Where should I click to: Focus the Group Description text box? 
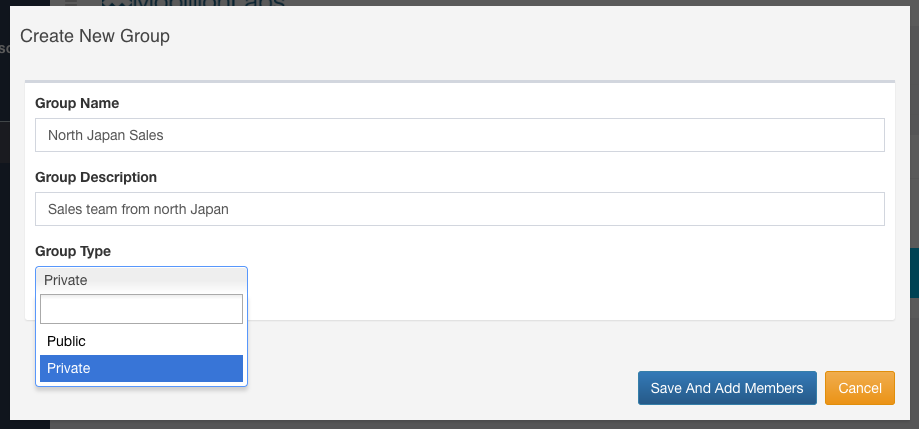click(x=459, y=209)
